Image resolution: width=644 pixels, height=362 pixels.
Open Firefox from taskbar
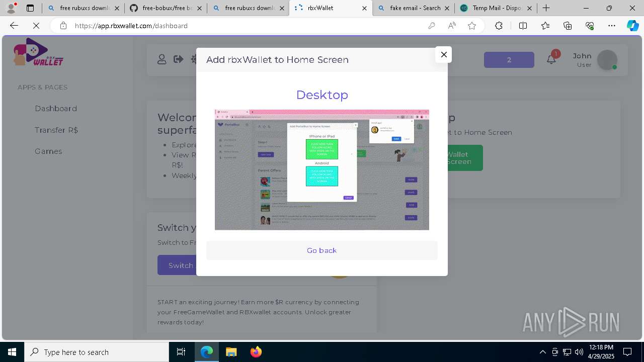click(256, 352)
